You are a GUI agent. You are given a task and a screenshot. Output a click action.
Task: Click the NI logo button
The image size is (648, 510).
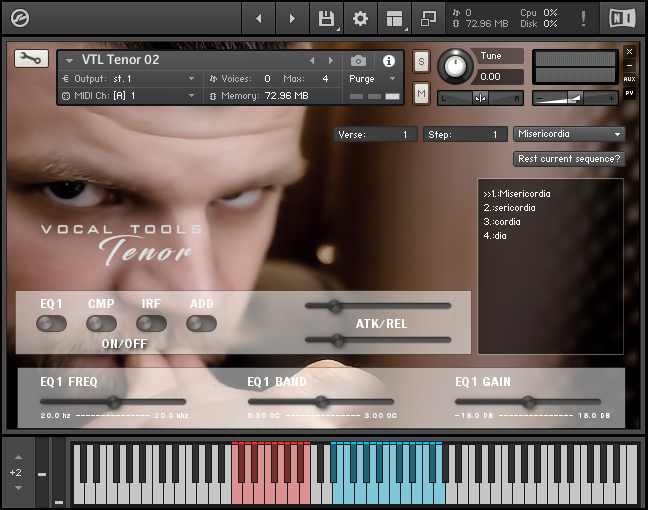point(622,18)
